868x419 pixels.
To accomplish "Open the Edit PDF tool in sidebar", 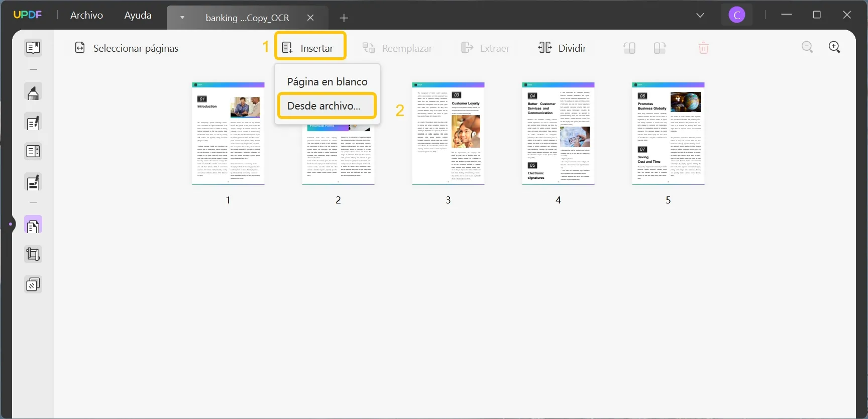I will point(33,123).
